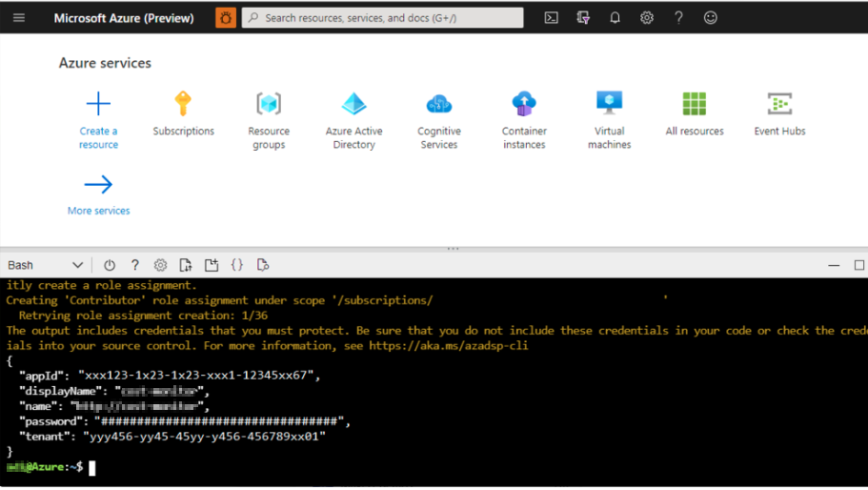The width and height of the screenshot is (868, 490).
Task: Click the More services link text
Action: [98, 211]
